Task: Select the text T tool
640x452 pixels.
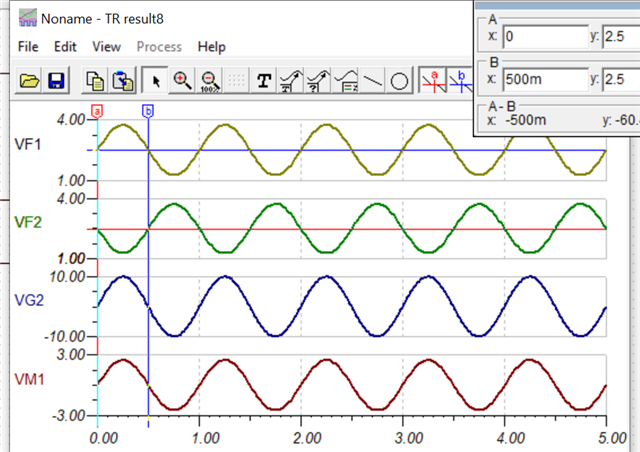Action: 264,80
